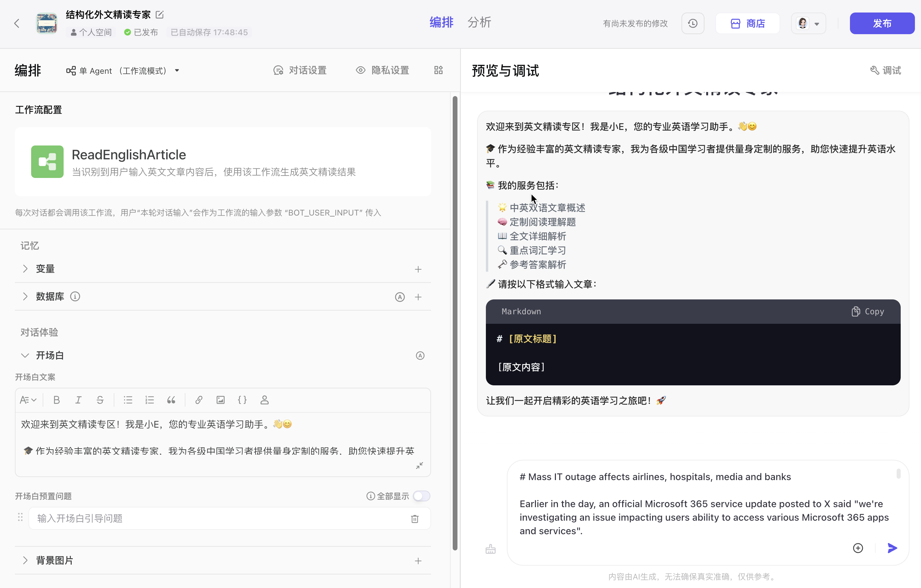Viewport: 921px width, 588px height.
Task: Expand the 变量 section
Action: (x=25, y=269)
